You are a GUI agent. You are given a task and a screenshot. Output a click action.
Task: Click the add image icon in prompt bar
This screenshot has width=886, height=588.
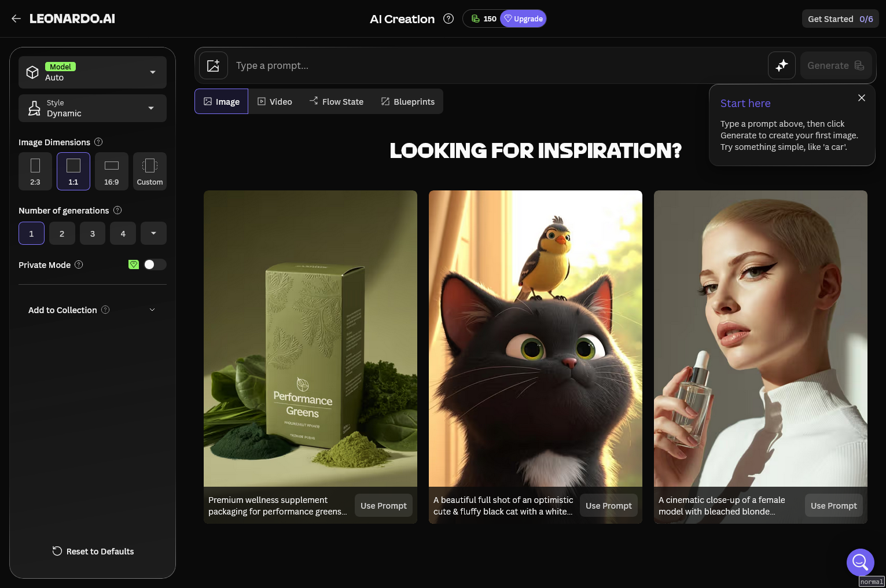pos(214,65)
